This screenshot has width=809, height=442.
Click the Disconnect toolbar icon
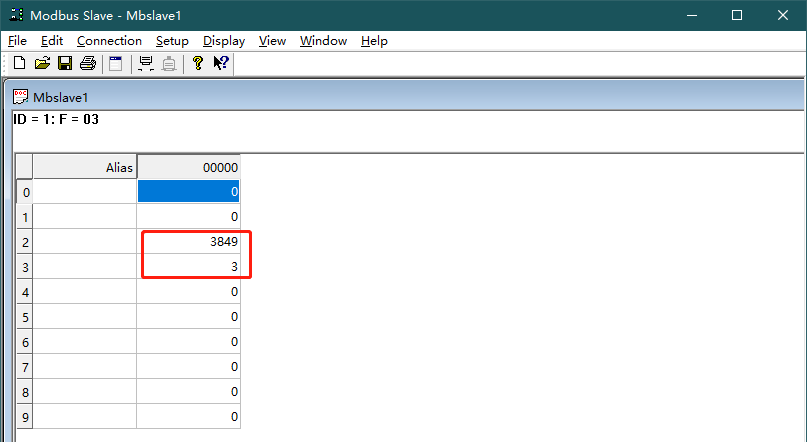point(169,63)
